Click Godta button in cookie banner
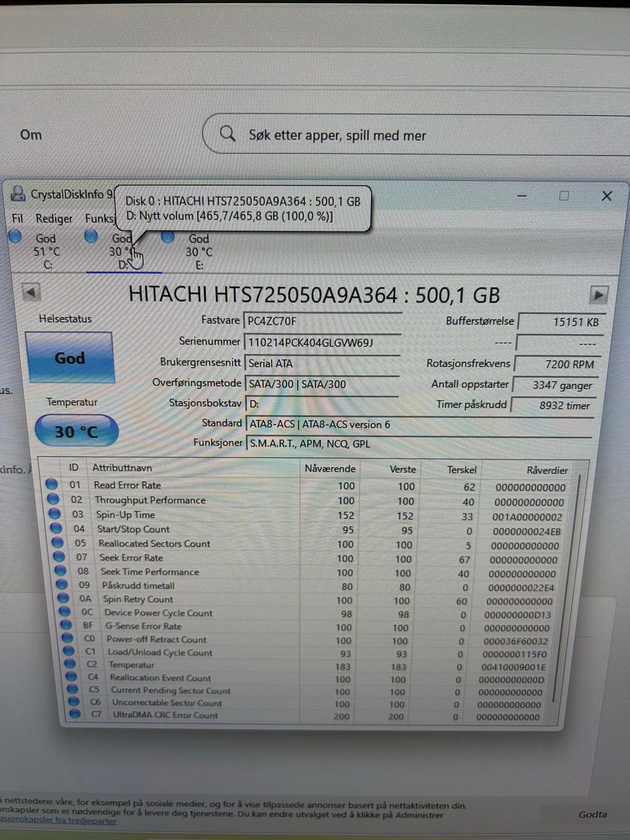This screenshot has width=630, height=840. point(593,814)
